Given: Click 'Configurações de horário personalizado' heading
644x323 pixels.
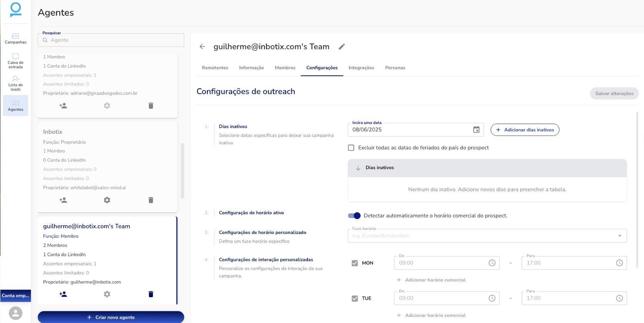Looking at the screenshot, I should pyautogui.click(x=262, y=232).
